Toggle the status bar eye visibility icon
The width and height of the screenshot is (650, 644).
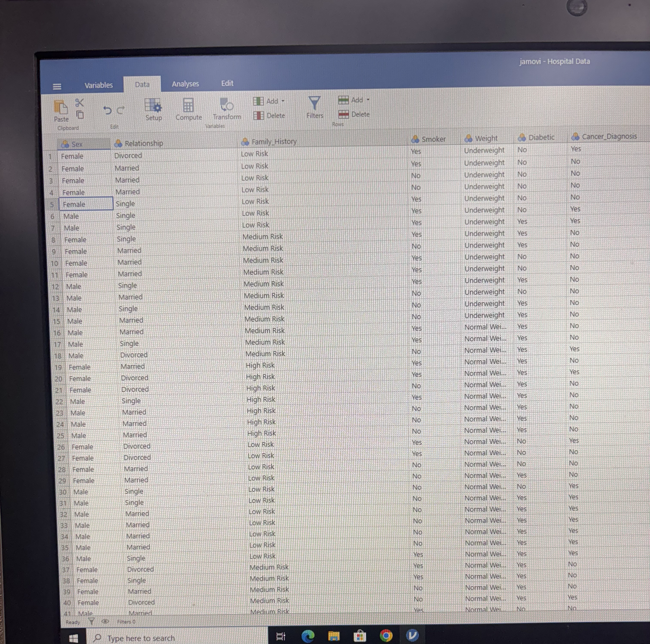tap(105, 621)
